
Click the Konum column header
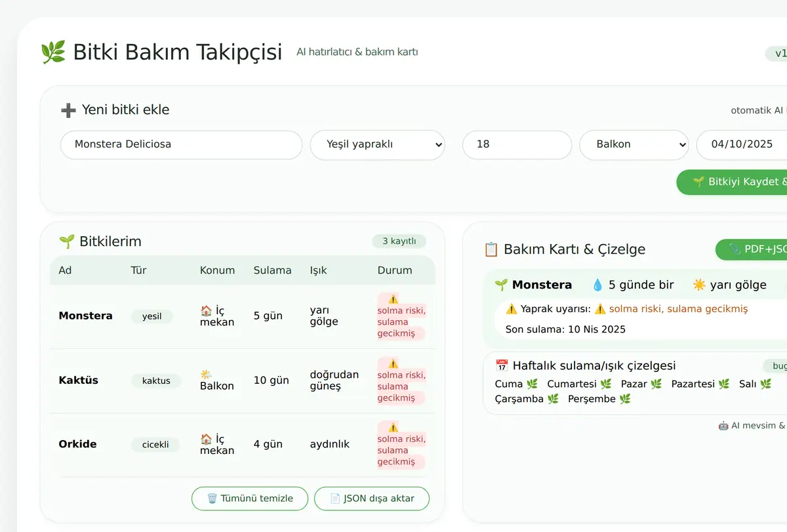217,270
